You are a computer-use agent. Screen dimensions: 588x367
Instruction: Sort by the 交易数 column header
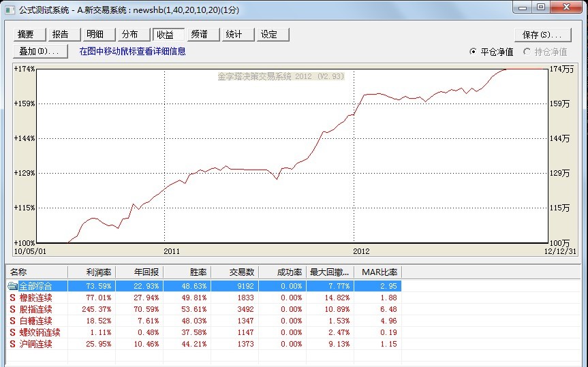[234, 272]
